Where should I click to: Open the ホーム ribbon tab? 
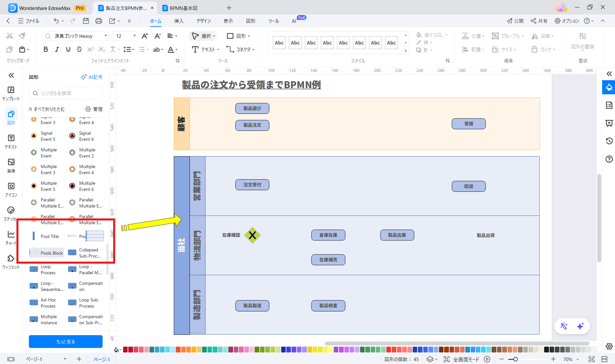[156, 21]
